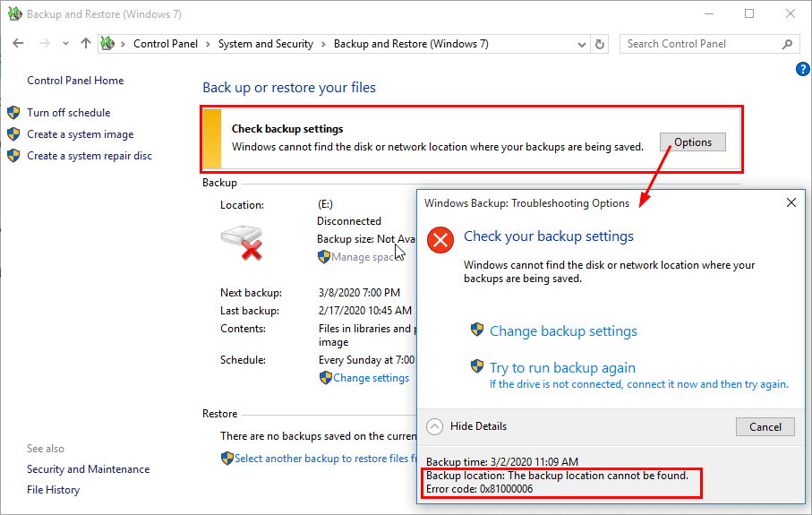The height and width of the screenshot is (515, 812).
Task: Open Help via blue question mark
Action: 803,69
